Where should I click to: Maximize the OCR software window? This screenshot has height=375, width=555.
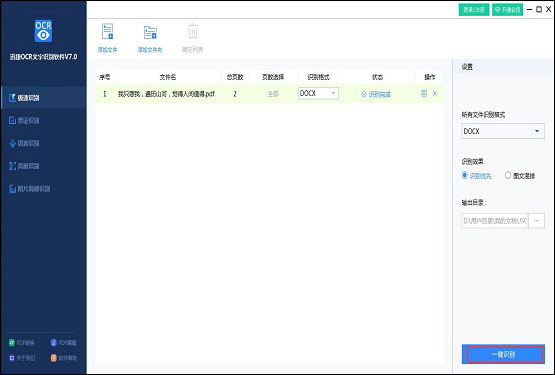pyautogui.click(x=539, y=10)
